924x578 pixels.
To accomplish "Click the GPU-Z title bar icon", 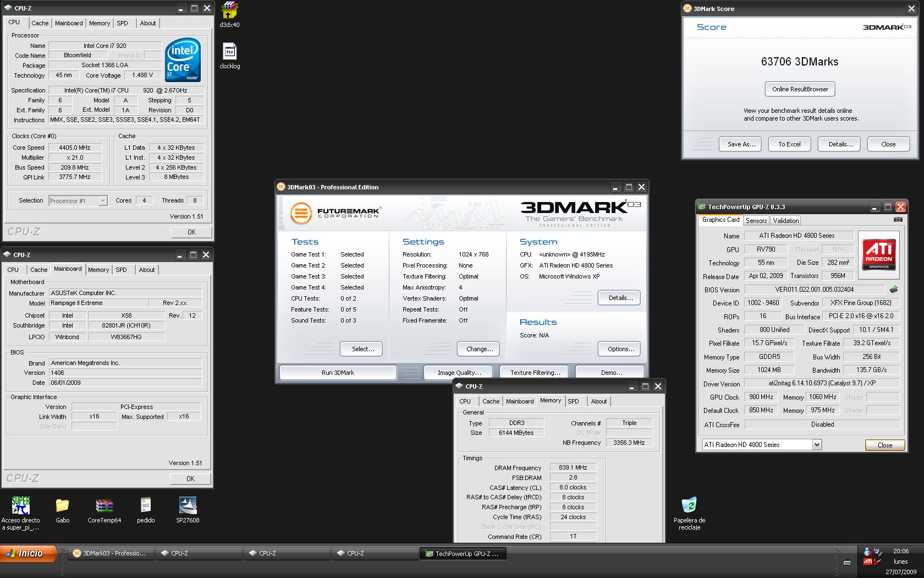I will pos(702,207).
